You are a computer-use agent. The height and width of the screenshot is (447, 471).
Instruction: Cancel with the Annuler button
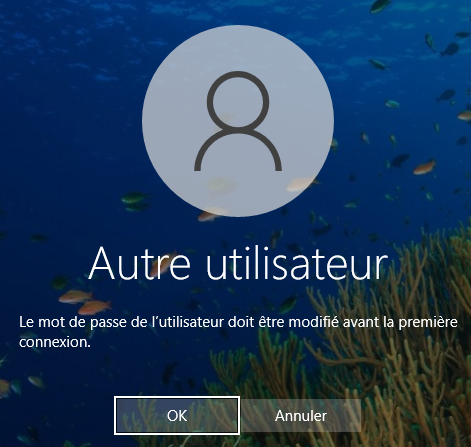301,416
